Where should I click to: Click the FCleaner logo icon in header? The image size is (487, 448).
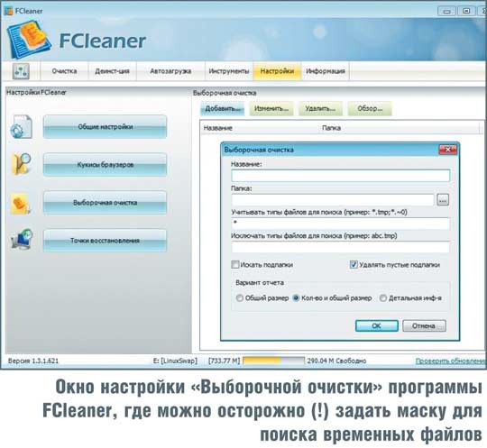[29, 40]
